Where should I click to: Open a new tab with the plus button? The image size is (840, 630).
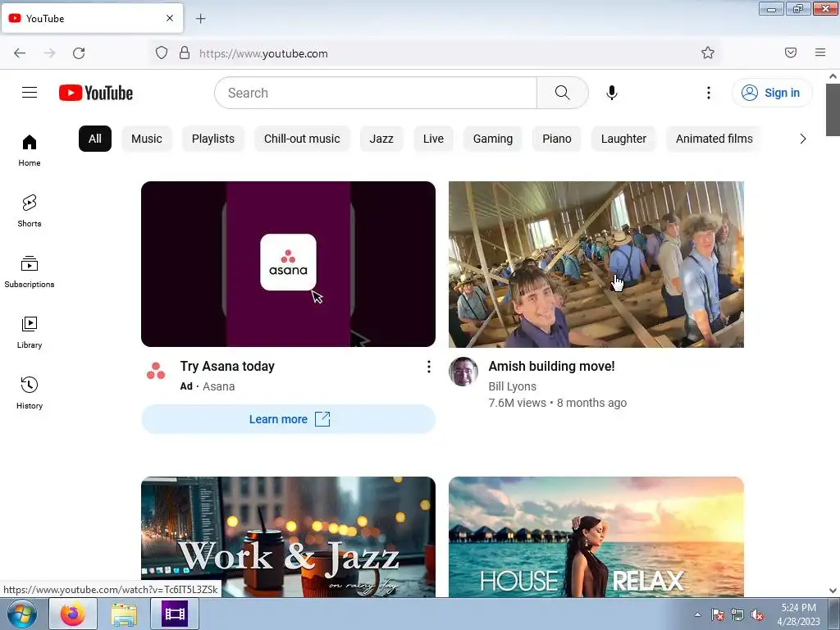pyautogui.click(x=200, y=19)
